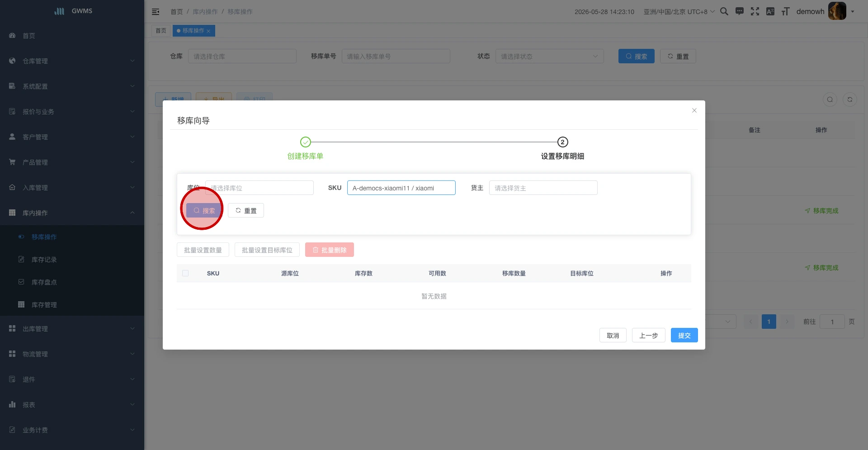Click the 搜索 button in the wizard
868x450 pixels.
point(204,210)
